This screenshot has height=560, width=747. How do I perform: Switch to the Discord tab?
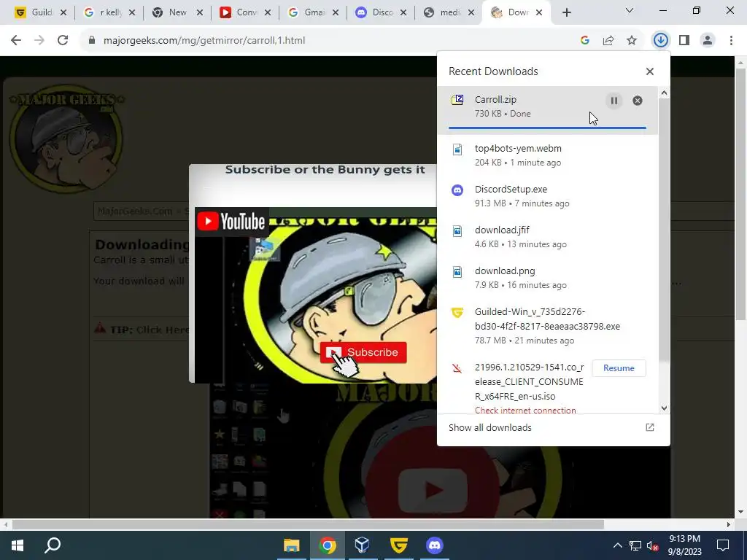click(x=382, y=13)
